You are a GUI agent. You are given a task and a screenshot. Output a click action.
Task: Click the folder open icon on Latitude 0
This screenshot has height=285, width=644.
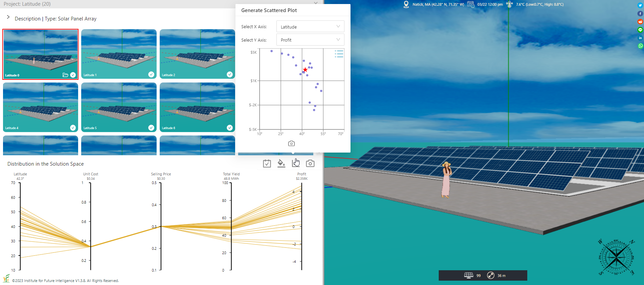(65, 75)
